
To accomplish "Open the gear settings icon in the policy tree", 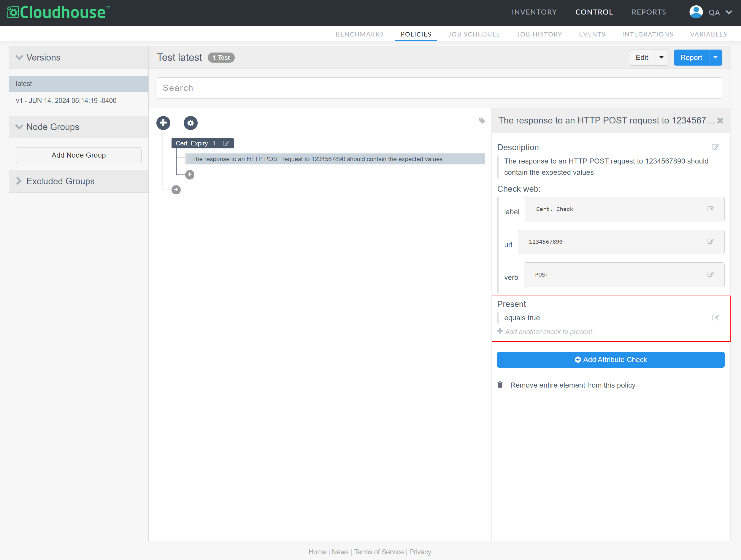I will pos(191,123).
